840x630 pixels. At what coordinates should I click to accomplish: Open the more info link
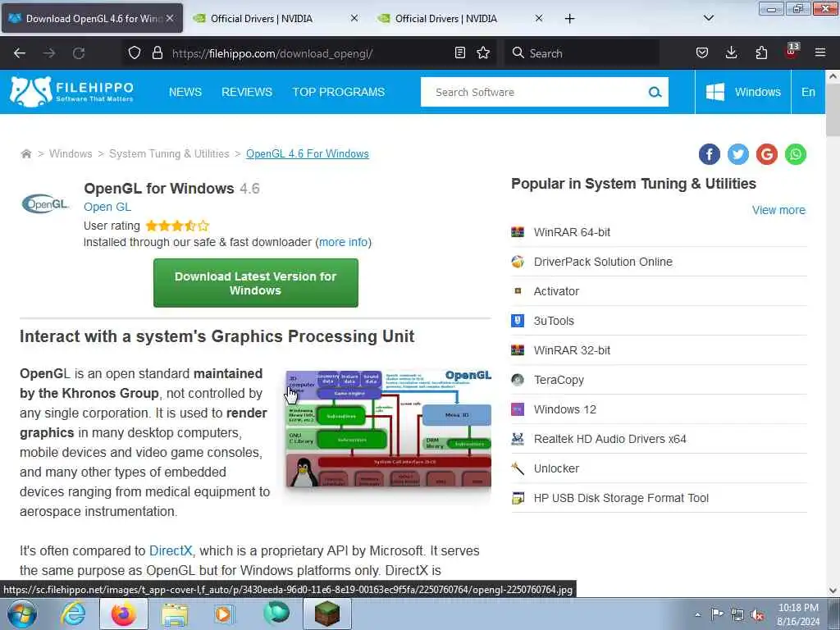(344, 242)
